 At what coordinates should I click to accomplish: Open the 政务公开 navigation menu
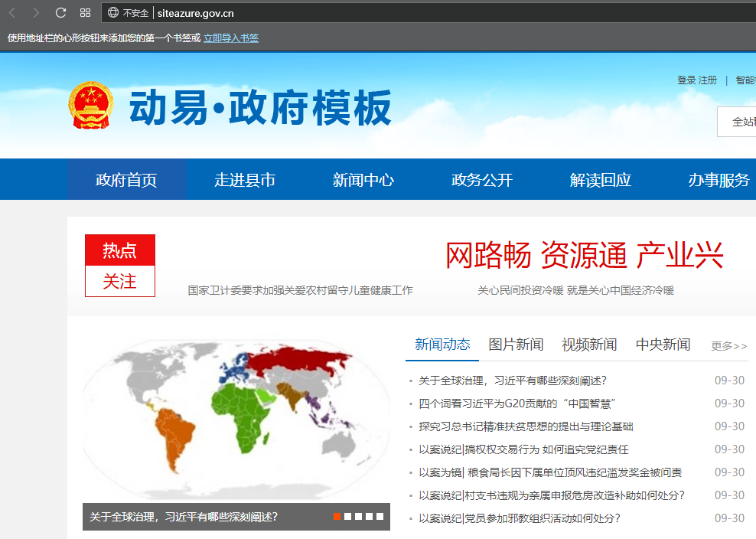(x=482, y=180)
